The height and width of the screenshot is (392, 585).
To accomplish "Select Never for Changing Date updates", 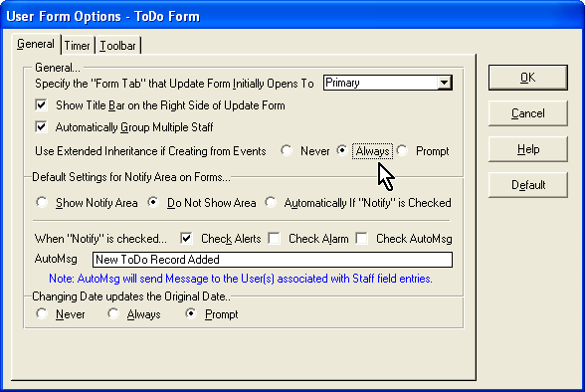I will point(42,313).
